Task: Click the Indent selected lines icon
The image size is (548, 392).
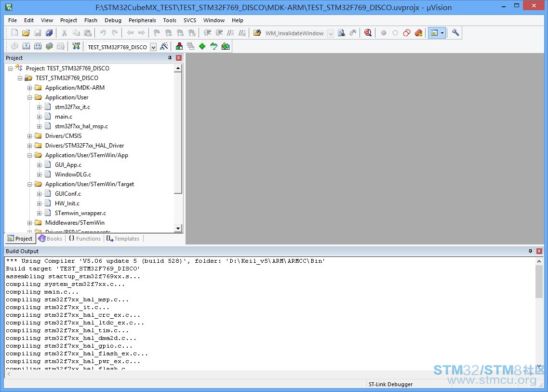Action: click(208, 33)
